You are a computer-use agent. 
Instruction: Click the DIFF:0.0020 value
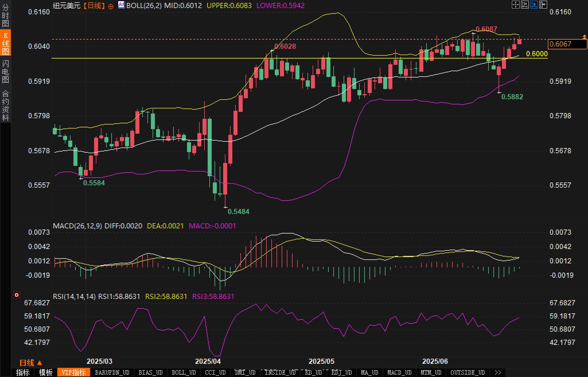point(123,226)
